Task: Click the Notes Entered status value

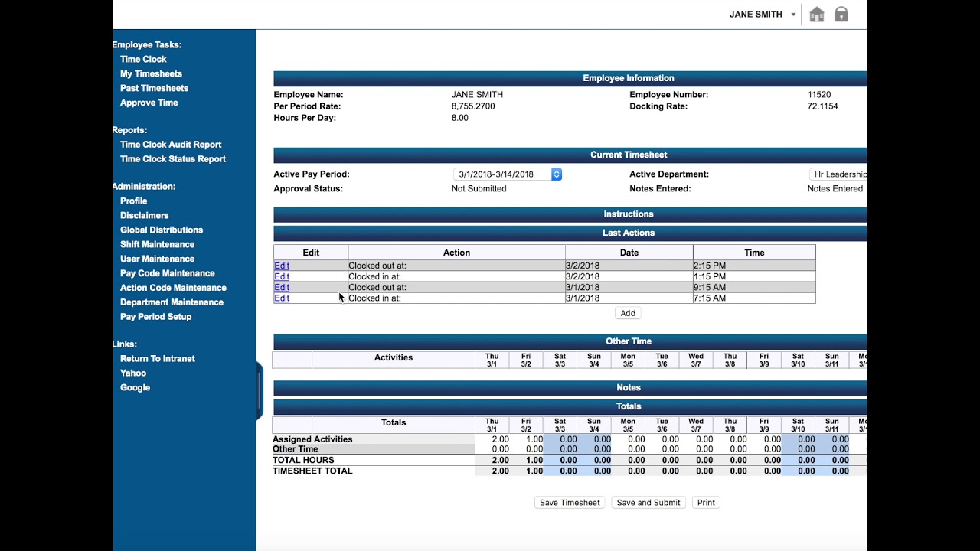Action: (x=835, y=189)
